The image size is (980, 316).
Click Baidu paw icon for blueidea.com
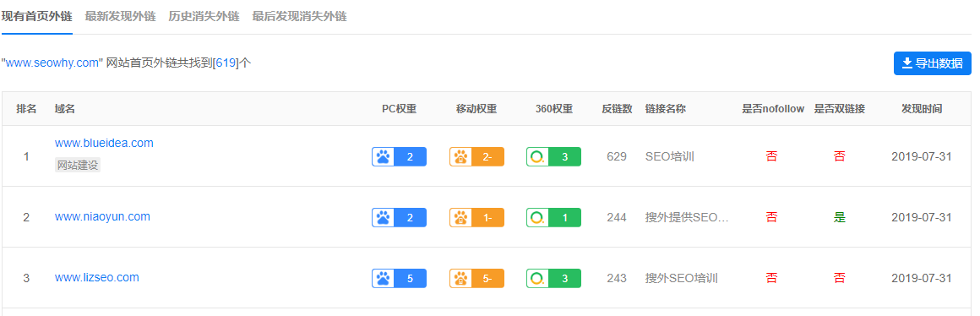(x=383, y=157)
